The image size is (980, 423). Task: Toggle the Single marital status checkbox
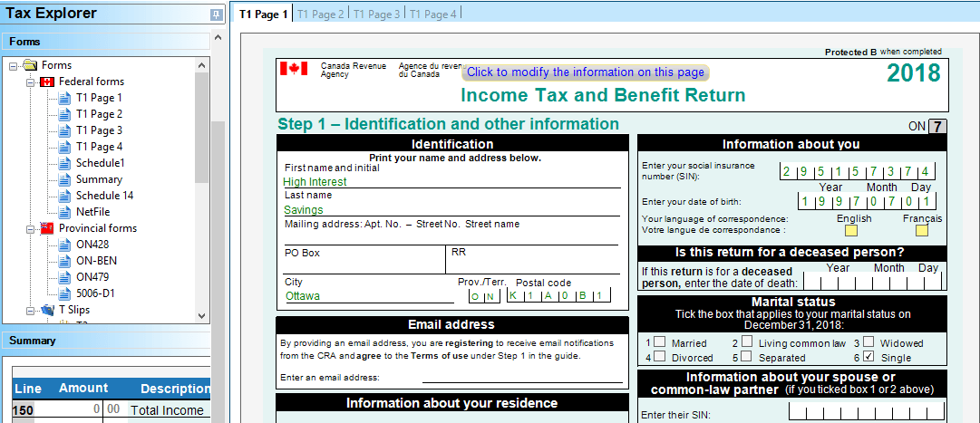pos(868,357)
